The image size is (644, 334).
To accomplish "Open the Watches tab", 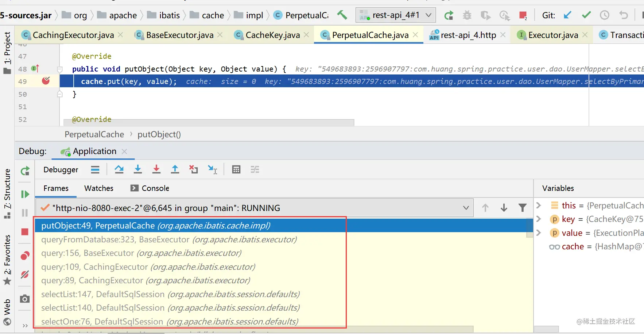I will [x=99, y=188].
